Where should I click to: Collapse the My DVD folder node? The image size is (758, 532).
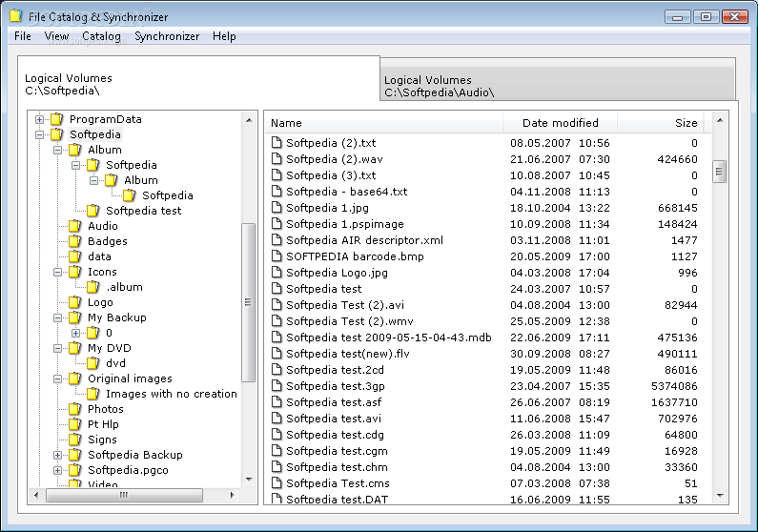pyautogui.click(x=57, y=348)
